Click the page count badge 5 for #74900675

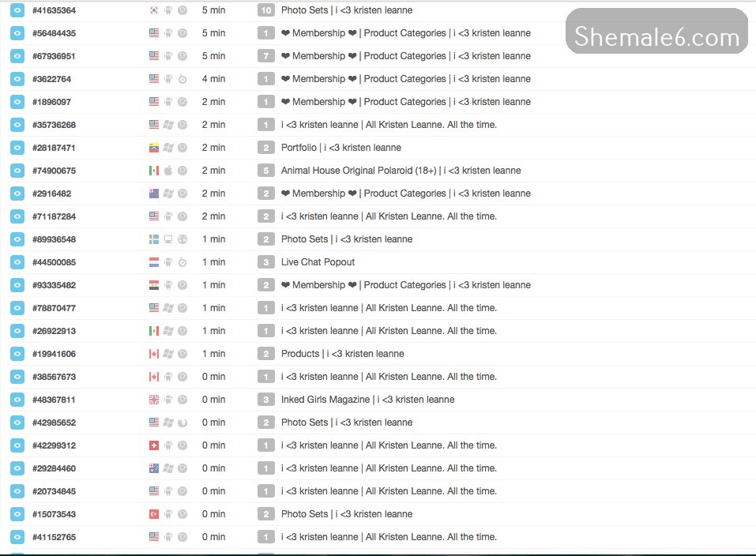[266, 171]
